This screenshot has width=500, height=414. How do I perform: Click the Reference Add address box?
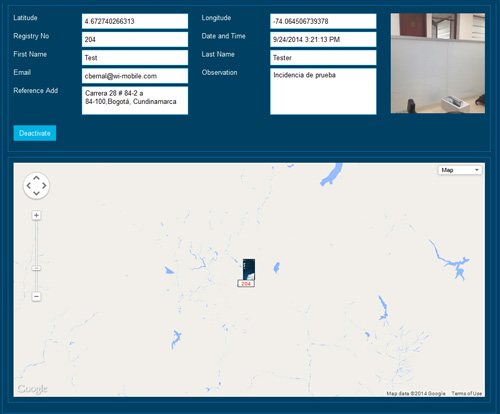tap(135, 100)
